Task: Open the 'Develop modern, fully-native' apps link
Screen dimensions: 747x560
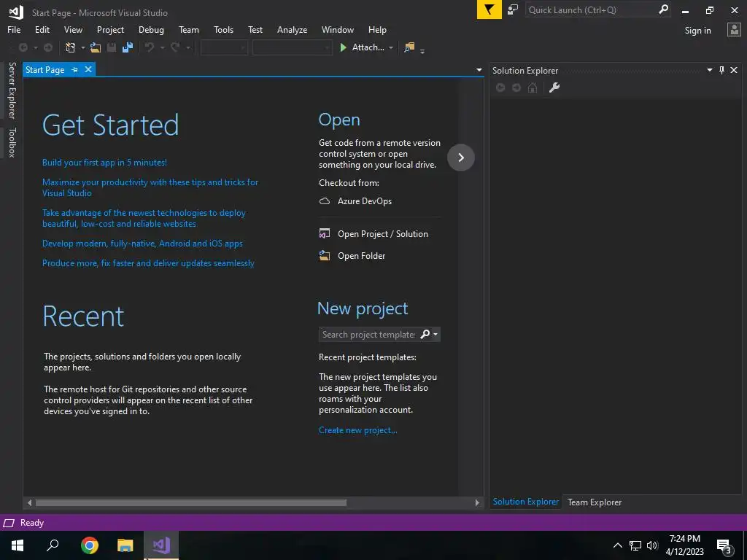Action: pos(142,244)
